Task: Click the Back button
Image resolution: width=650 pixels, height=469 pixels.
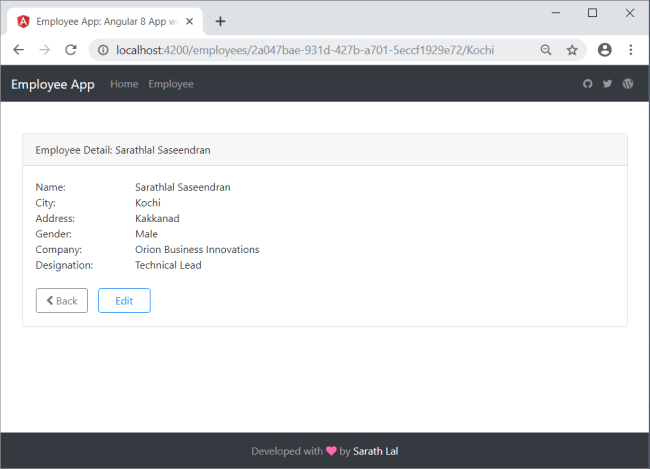Action: click(62, 301)
